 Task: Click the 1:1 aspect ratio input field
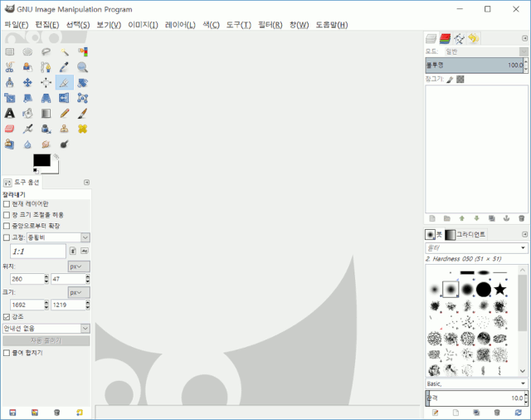coord(37,251)
